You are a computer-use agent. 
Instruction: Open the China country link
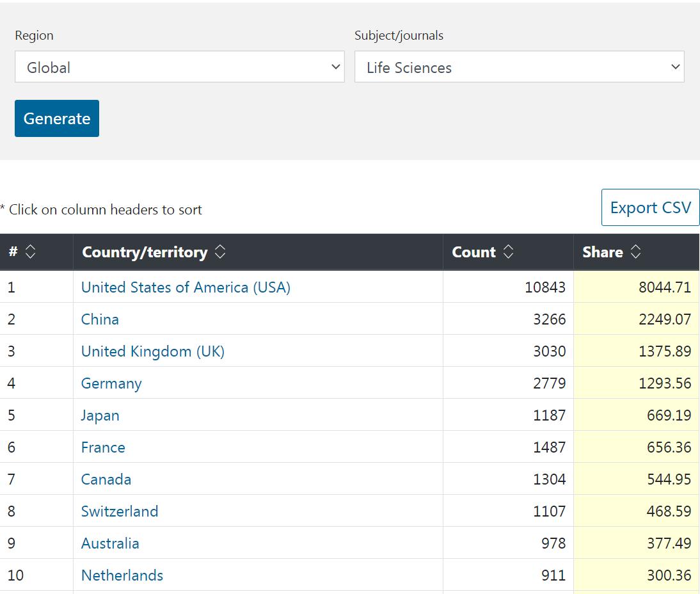pos(100,319)
